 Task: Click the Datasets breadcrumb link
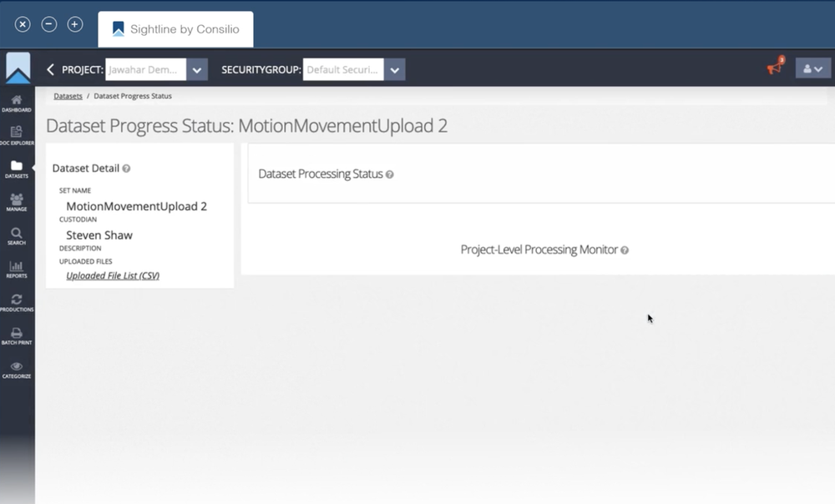[x=68, y=96]
